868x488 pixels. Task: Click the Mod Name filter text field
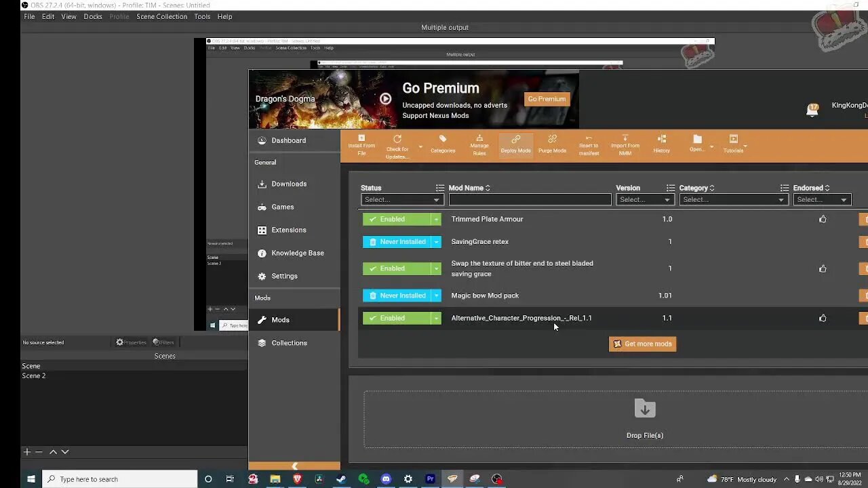coord(530,199)
